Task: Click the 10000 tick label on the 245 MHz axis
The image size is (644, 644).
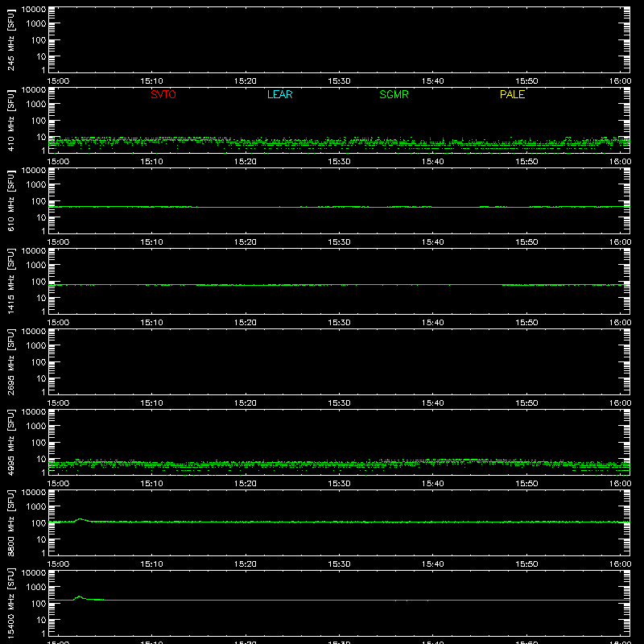Action: (34, 10)
